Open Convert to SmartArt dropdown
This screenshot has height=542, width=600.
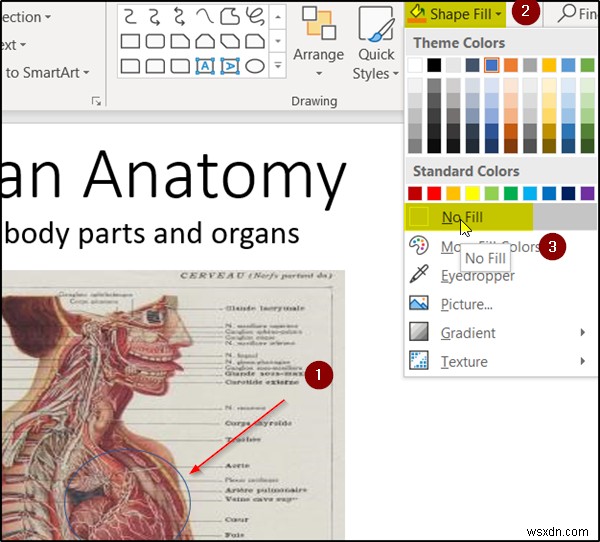pyautogui.click(x=47, y=72)
